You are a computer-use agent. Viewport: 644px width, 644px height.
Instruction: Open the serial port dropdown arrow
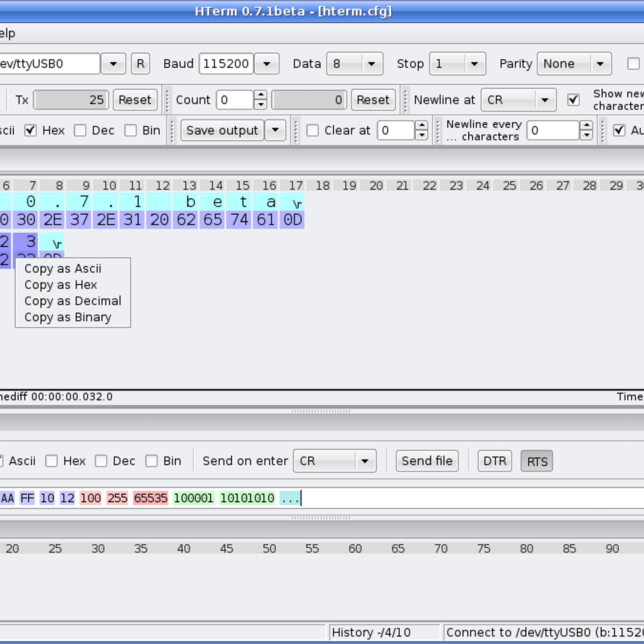pos(113,64)
